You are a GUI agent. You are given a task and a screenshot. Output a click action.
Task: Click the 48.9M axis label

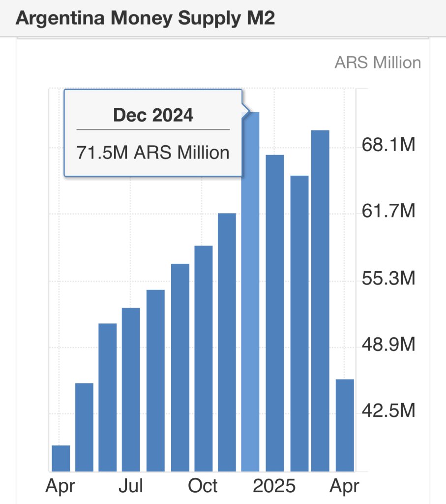(x=388, y=344)
